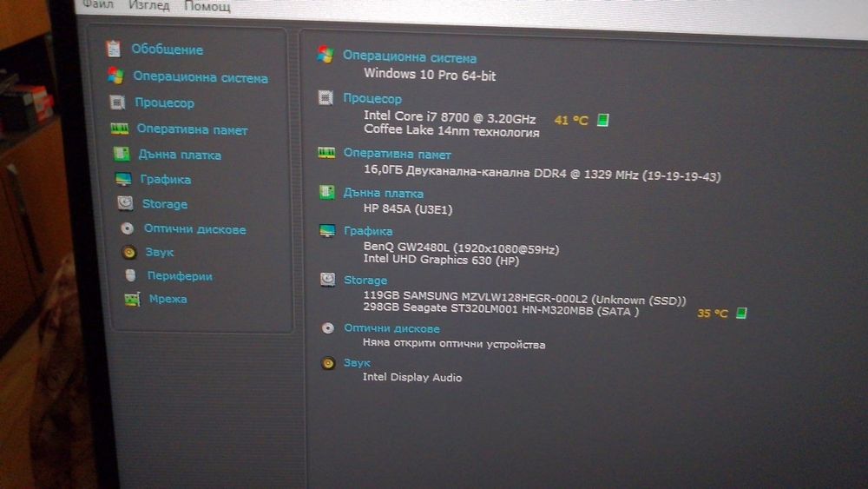
Task: Click the Storage heading in the summary
Action: coord(366,281)
